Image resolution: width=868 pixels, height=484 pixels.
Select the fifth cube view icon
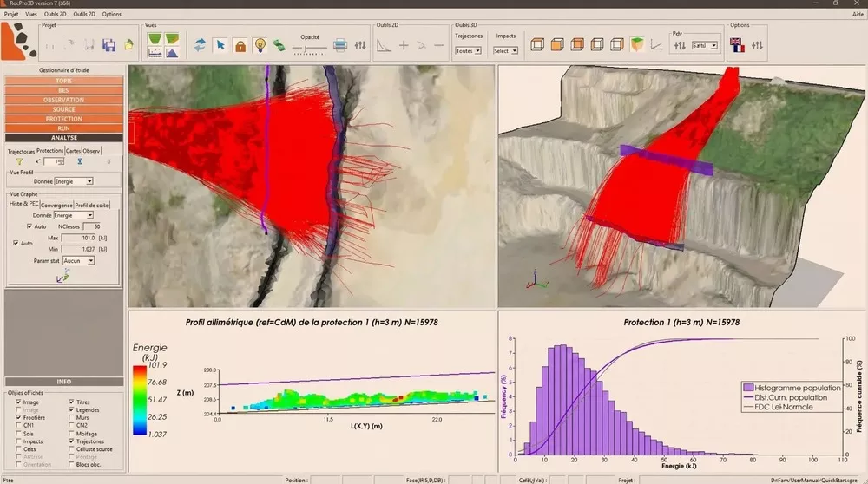pyautogui.click(x=616, y=45)
